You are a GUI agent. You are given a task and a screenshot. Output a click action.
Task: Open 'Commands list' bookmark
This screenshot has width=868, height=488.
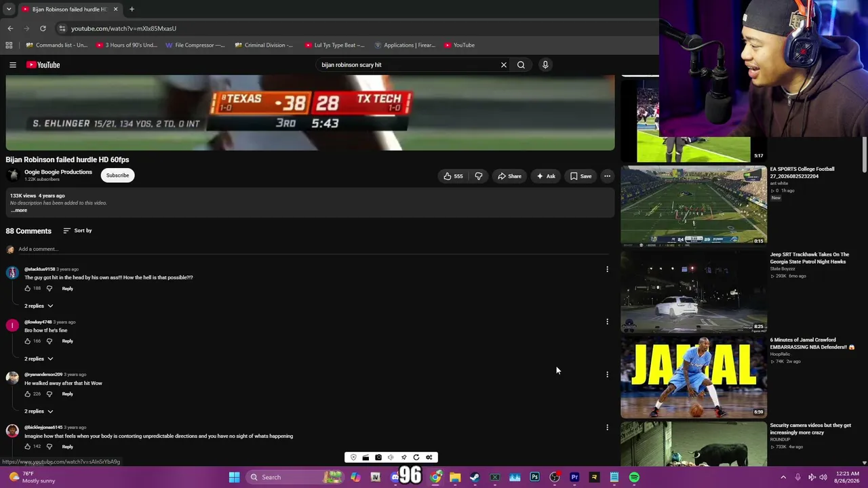57,45
